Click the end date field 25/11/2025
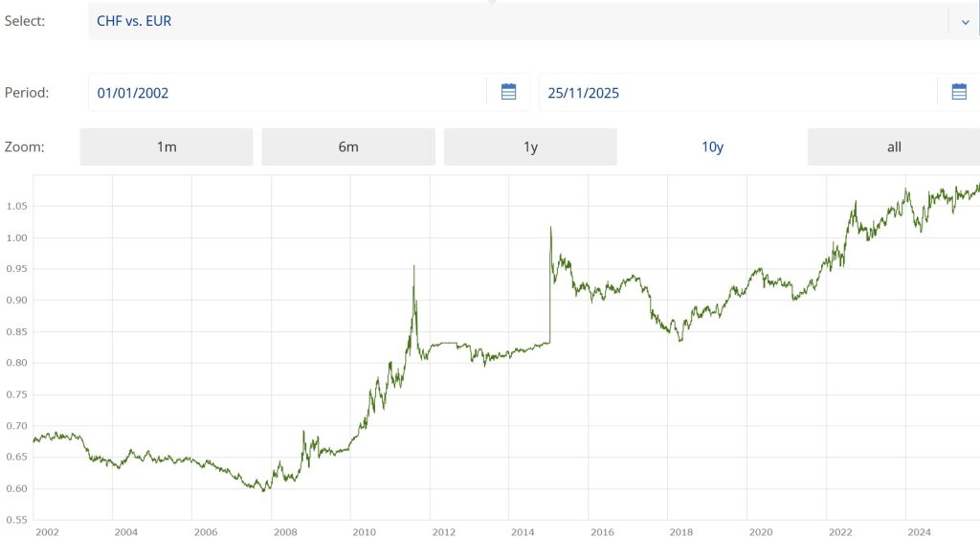The height and width of the screenshot is (540, 980). coord(737,93)
